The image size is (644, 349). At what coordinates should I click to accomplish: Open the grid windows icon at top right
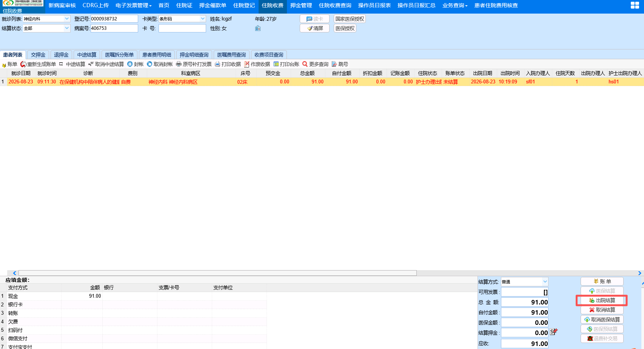635,5
